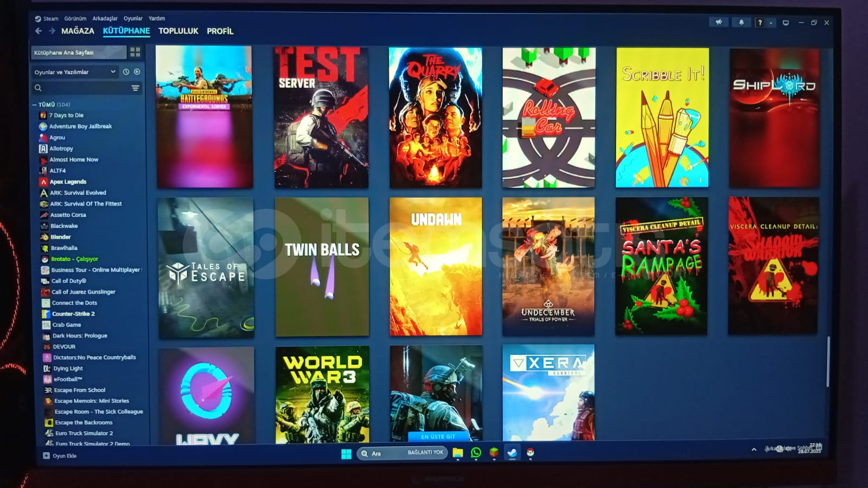Open Scribble It! cover
The image size is (868, 488).
click(662, 118)
